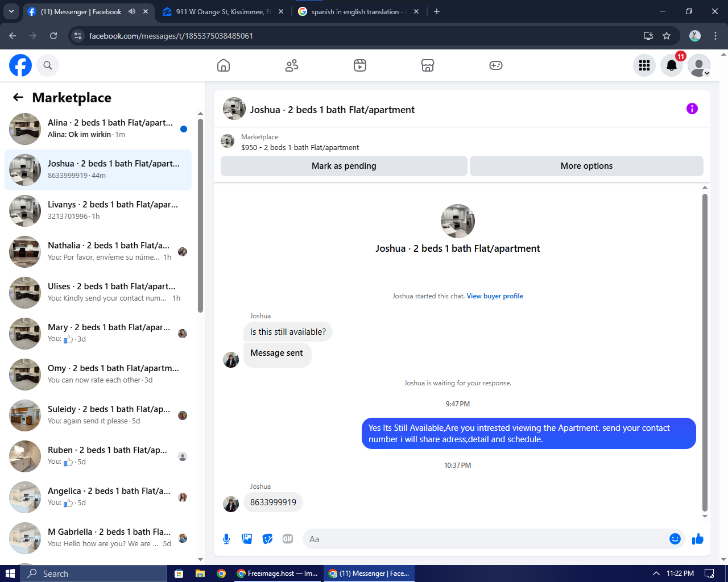Viewport: 728px width, 582px height.
Task: Go to Facebook Home icon
Action: [x=224, y=65]
